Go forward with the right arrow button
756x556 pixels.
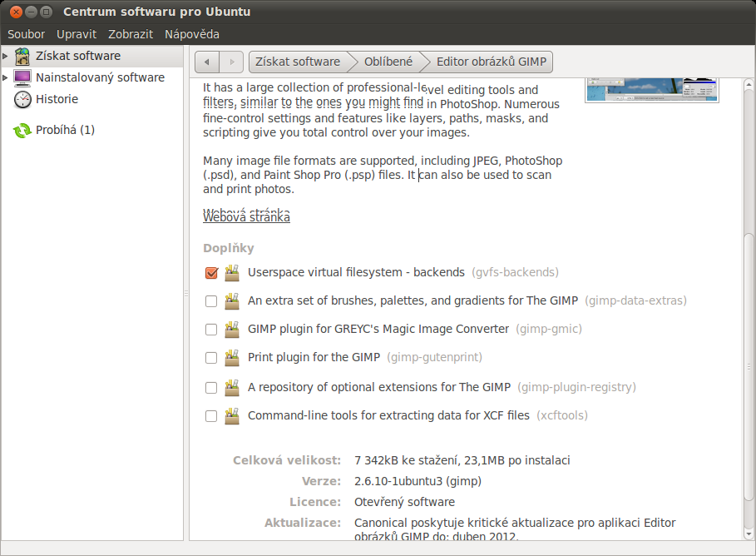coord(232,62)
